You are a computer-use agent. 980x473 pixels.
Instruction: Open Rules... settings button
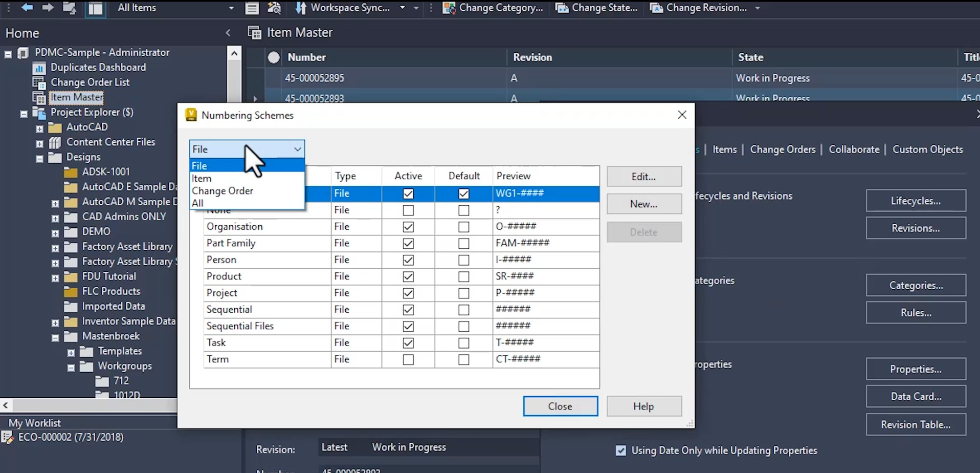point(916,312)
